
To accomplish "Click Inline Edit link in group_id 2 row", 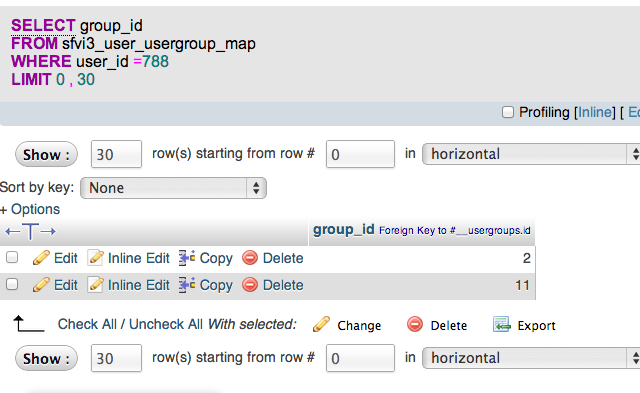I will 138,258.
